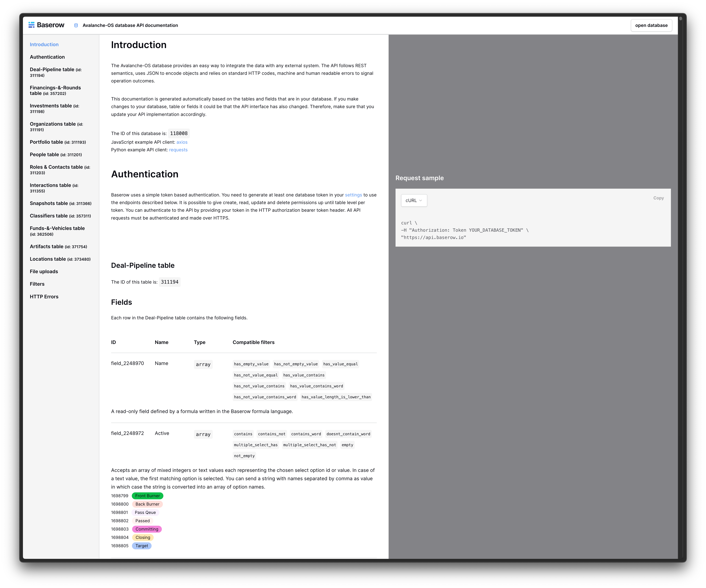Open the axios JavaScript client link

(x=182, y=142)
